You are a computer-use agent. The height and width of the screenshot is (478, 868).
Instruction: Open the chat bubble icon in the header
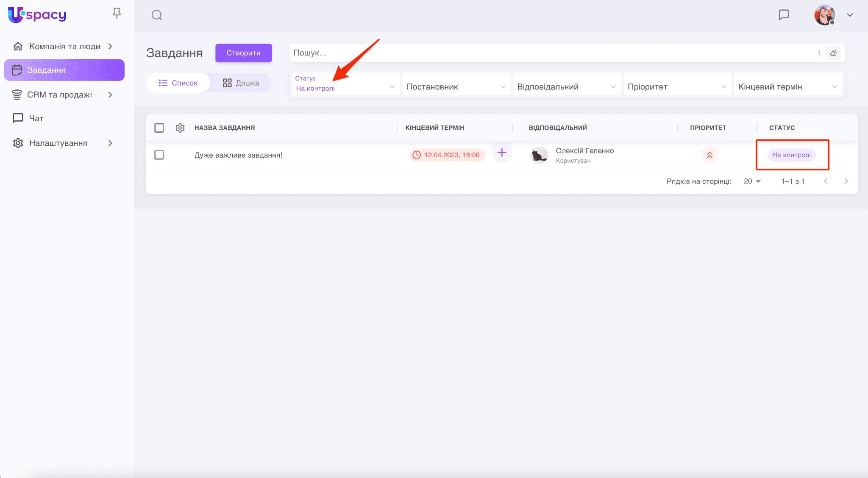[784, 15]
